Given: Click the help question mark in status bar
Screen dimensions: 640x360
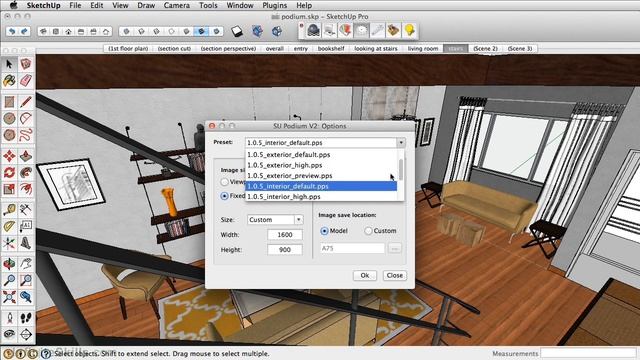Looking at the screenshot, I should (x=45, y=354).
